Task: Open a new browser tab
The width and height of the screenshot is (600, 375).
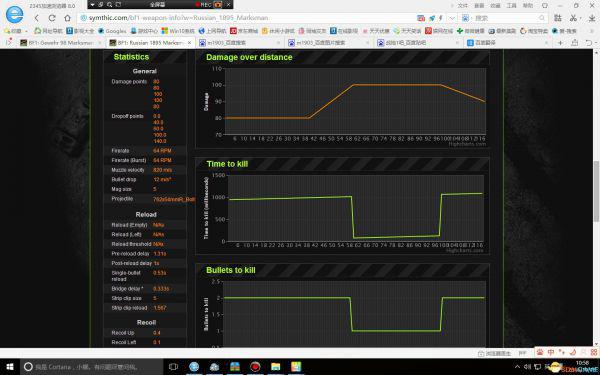Action: [560, 43]
